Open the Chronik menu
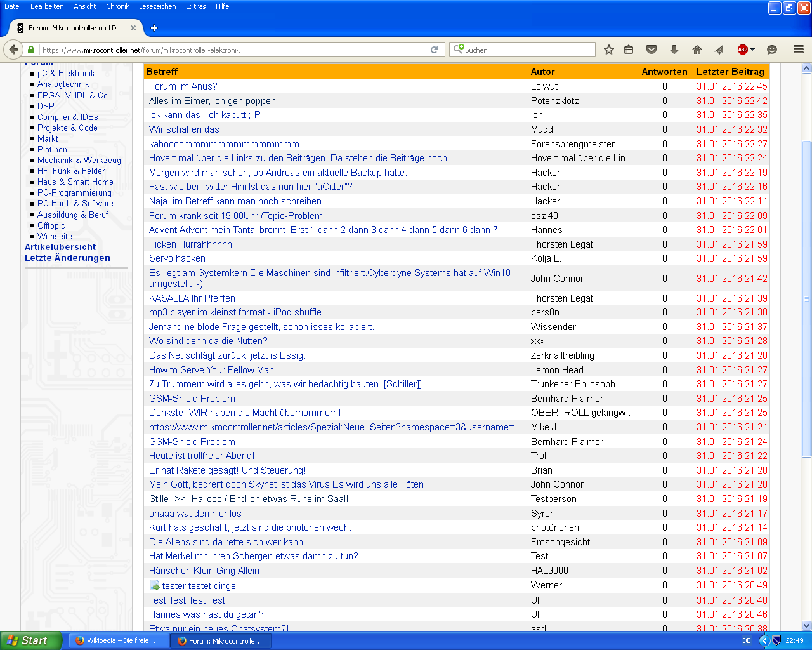The height and width of the screenshot is (650, 812). [117, 6]
